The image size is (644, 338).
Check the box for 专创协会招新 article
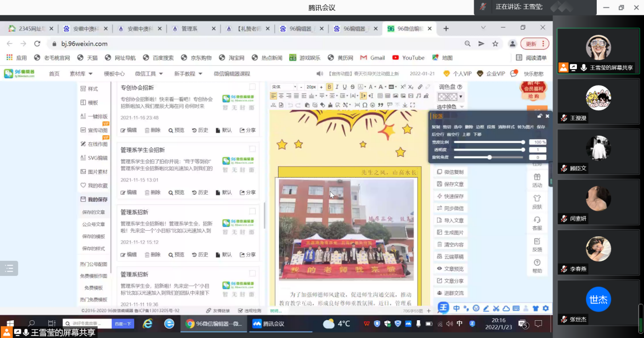(253, 87)
